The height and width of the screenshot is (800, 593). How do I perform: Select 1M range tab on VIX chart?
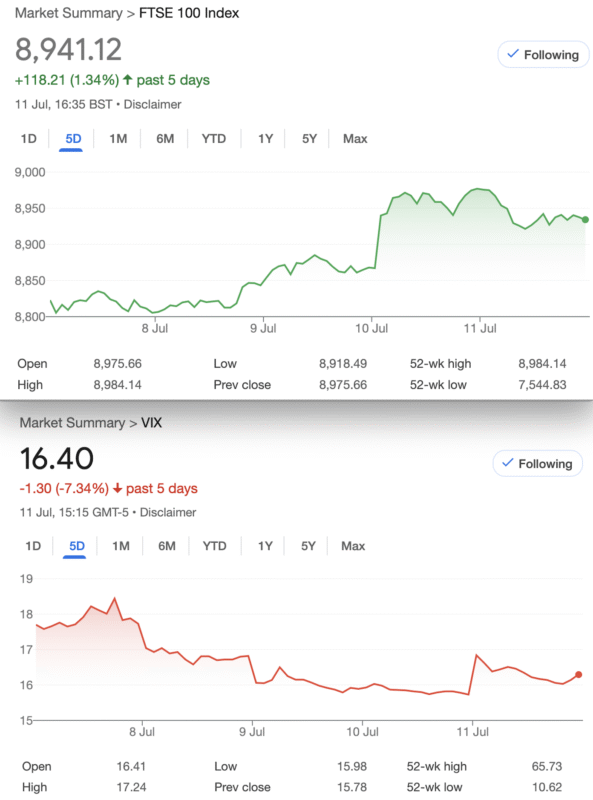(x=121, y=546)
